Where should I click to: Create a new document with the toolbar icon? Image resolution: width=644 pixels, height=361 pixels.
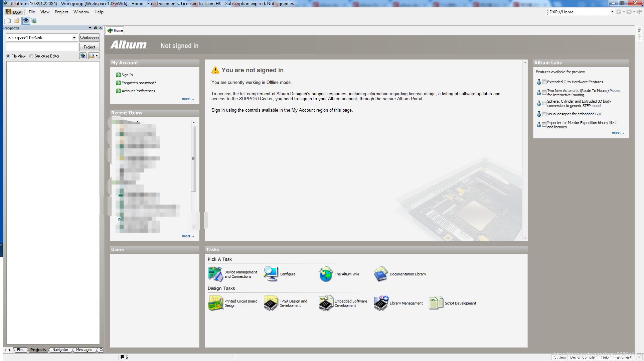(x=8, y=20)
